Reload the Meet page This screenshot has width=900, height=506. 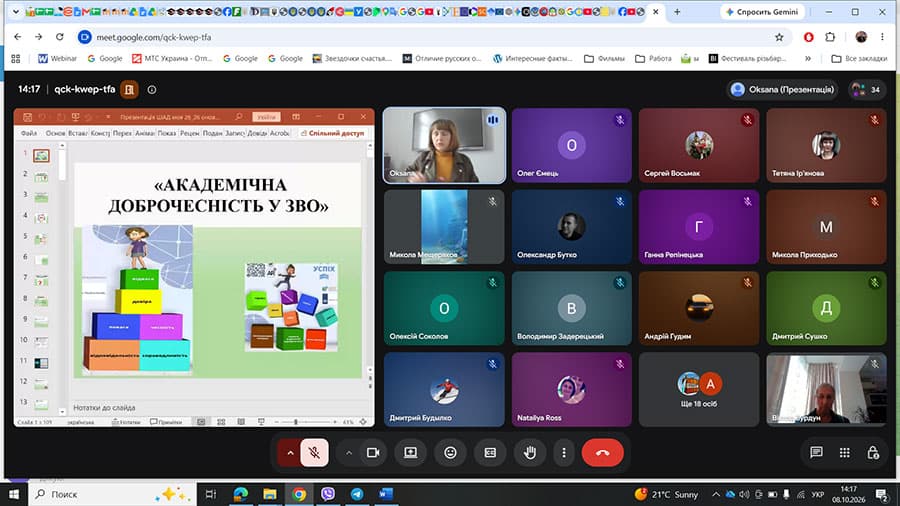(x=60, y=37)
